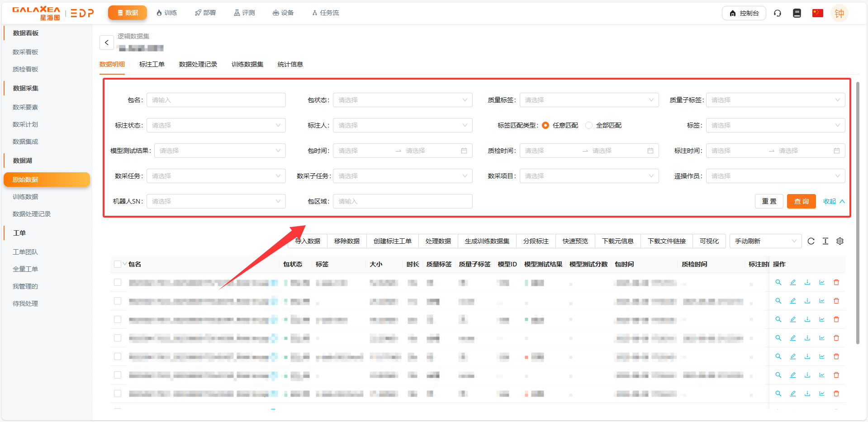Click the back arrow beside dataset title
Screen dimensions: 868x422
[106, 43]
